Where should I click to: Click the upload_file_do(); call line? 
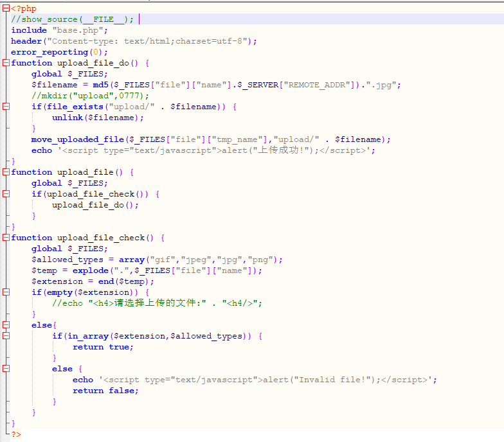click(x=95, y=205)
